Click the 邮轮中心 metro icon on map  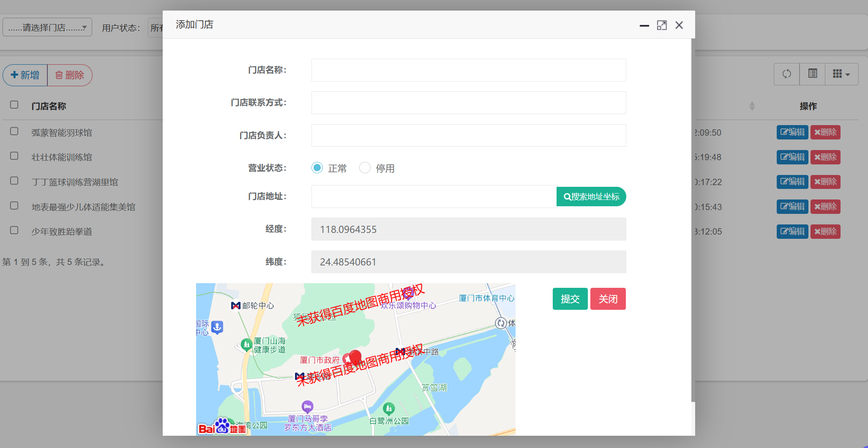pyautogui.click(x=236, y=305)
